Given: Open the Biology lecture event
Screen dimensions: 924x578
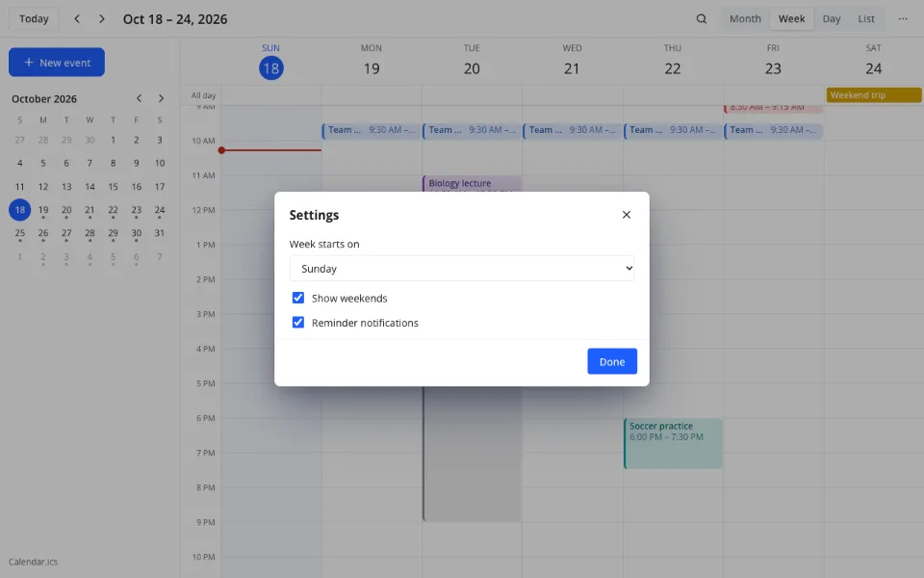Looking at the screenshot, I should coord(472,183).
